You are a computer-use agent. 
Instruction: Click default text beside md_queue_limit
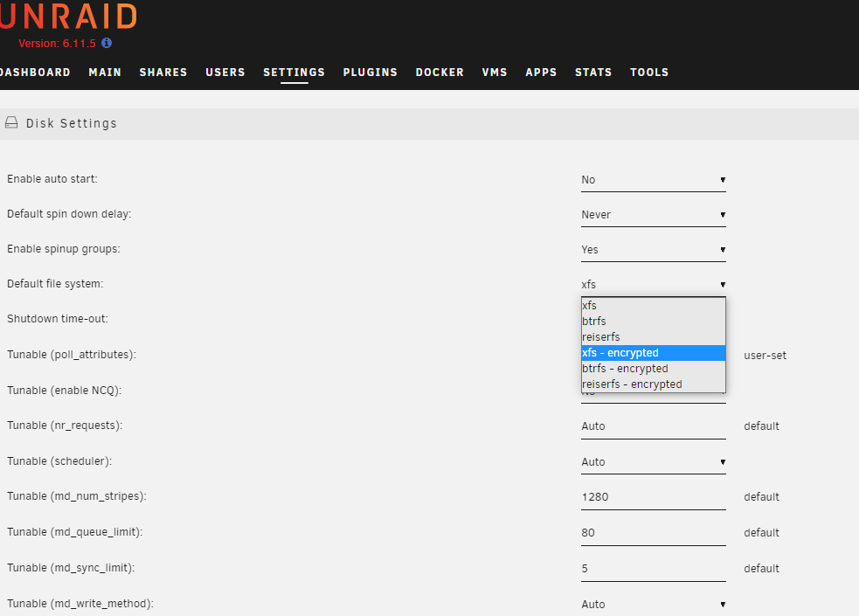761,533
